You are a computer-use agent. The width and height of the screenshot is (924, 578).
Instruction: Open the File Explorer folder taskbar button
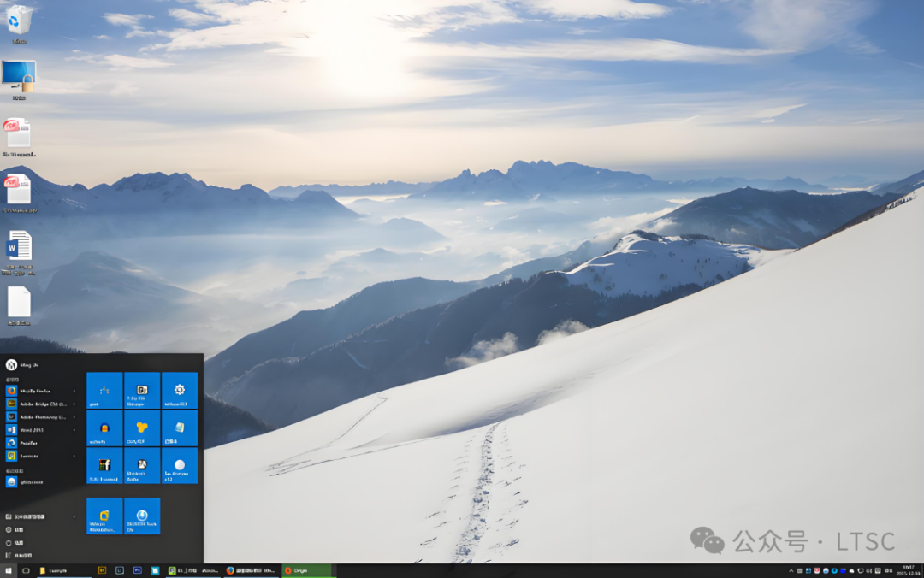click(x=63, y=570)
